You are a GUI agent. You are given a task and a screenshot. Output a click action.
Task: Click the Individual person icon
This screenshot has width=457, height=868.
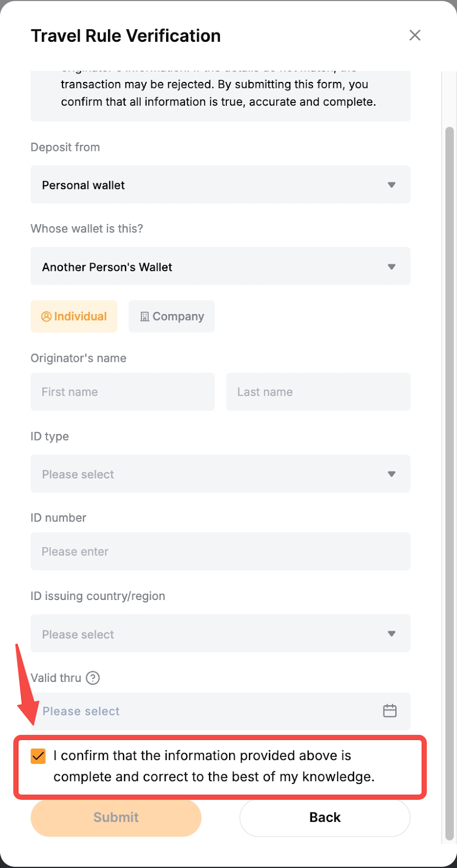tap(47, 316)
